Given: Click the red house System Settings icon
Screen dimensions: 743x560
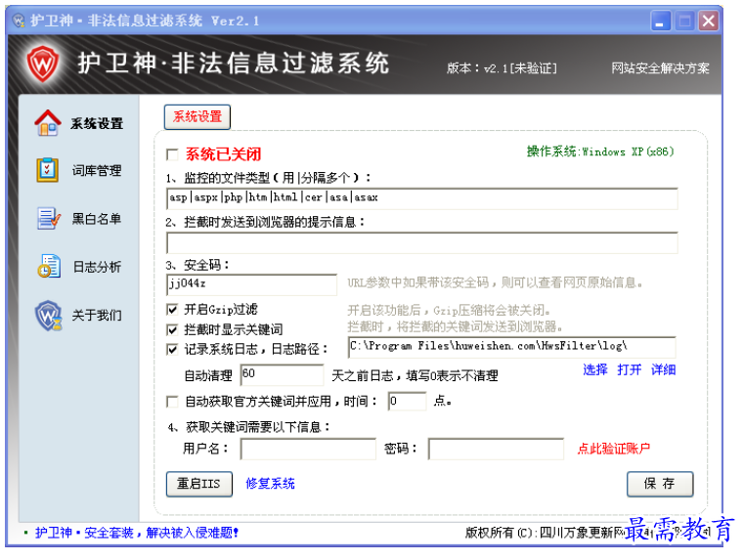Looking at the screenshot, I should click(x=48, y=123).
